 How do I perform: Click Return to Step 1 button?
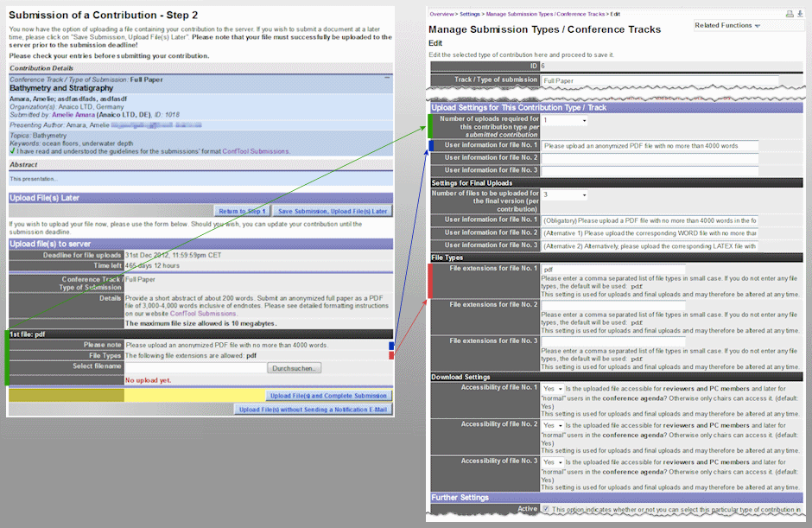tap(242, 212)
